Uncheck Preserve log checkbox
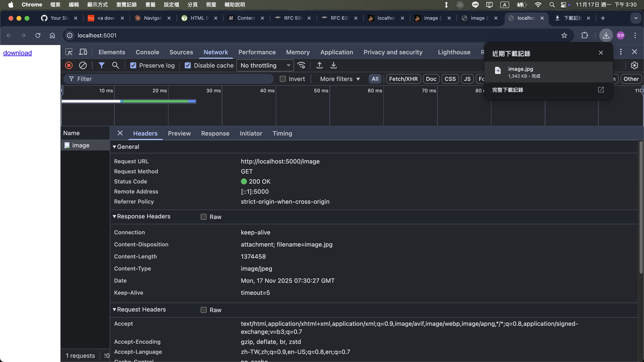This screenshot has height=362, width=644. coord(133,65)
